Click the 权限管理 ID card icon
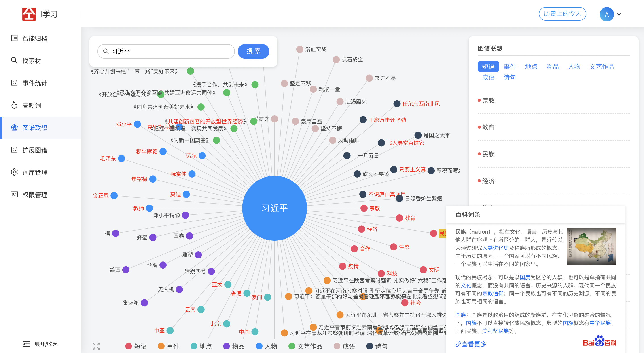Screen dimensions: 644x353 (x=14, y=194)
